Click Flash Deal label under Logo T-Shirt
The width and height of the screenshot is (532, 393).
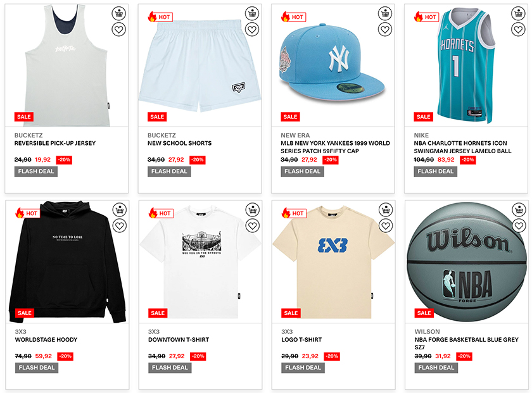303,368
